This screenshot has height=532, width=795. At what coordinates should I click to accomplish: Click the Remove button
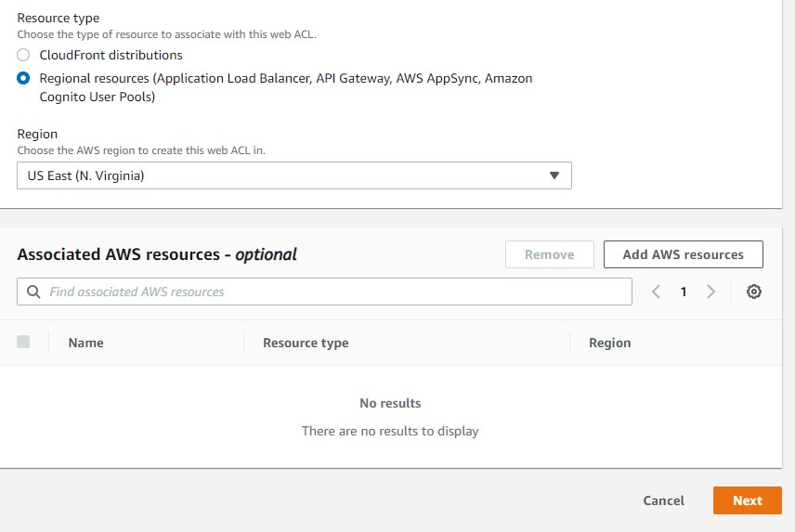(549, 254)
